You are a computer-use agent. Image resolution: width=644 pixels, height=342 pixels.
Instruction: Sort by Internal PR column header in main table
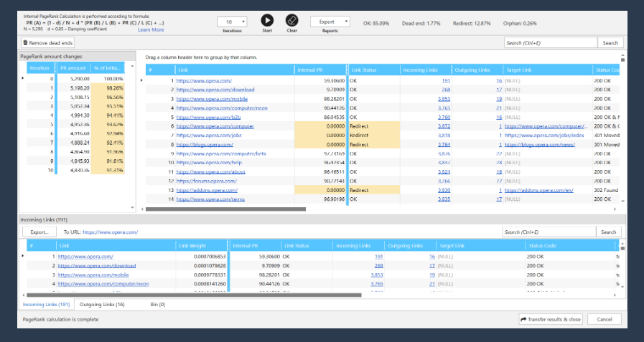pyautogui.click(x=321, y=70)
